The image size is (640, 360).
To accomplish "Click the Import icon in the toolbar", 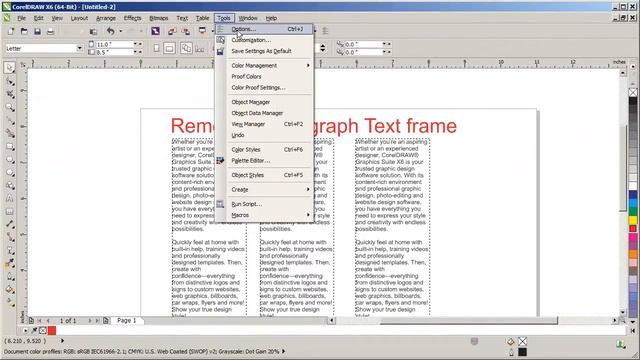I will coord(172,31).
